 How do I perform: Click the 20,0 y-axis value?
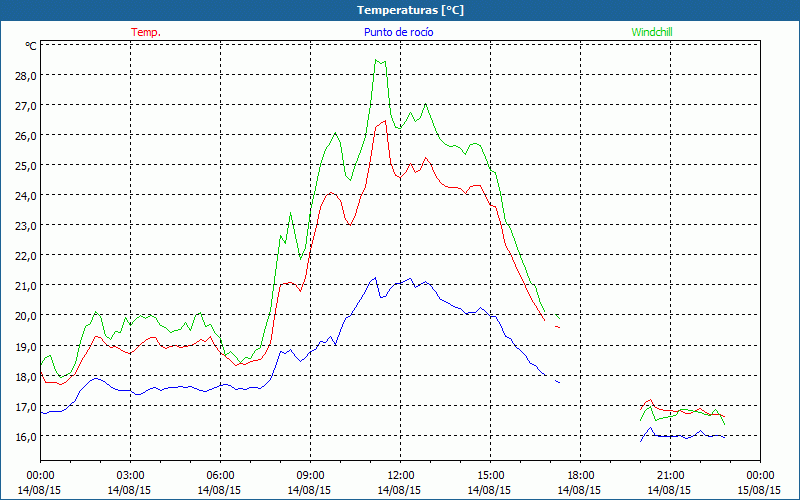[27, 316]
